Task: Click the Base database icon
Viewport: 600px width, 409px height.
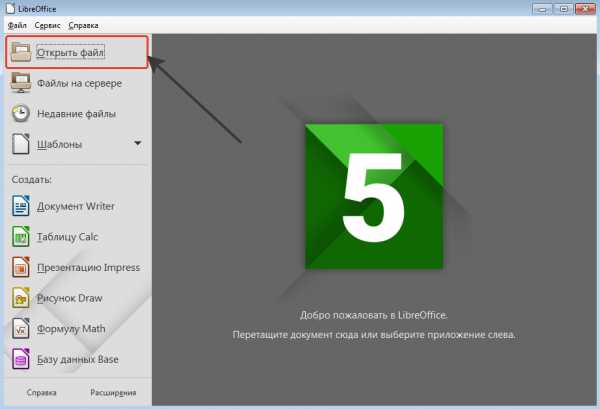Action: click(21, 359)
